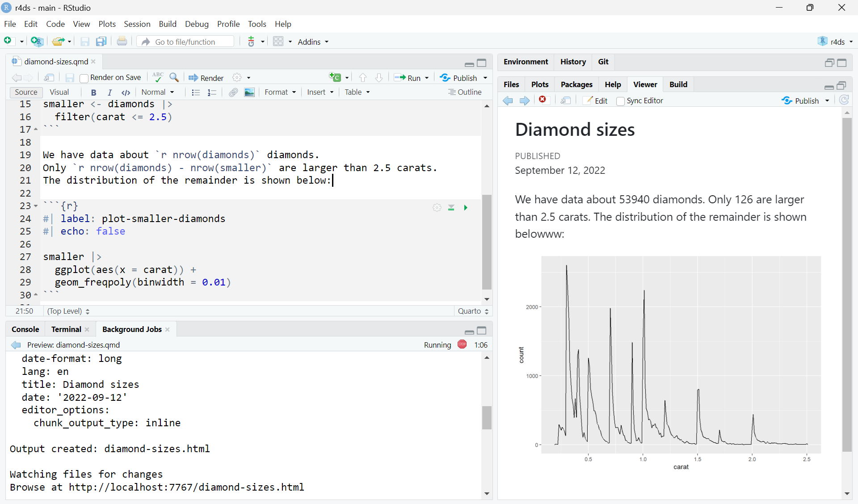Click the New File icon in main toolbar
858x504 pixels.
click(8, 41)
